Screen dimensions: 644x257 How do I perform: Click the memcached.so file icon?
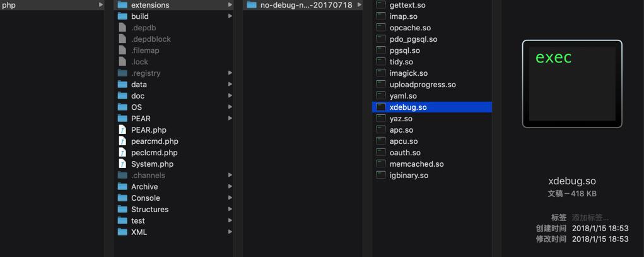click(x=381, y=164)
